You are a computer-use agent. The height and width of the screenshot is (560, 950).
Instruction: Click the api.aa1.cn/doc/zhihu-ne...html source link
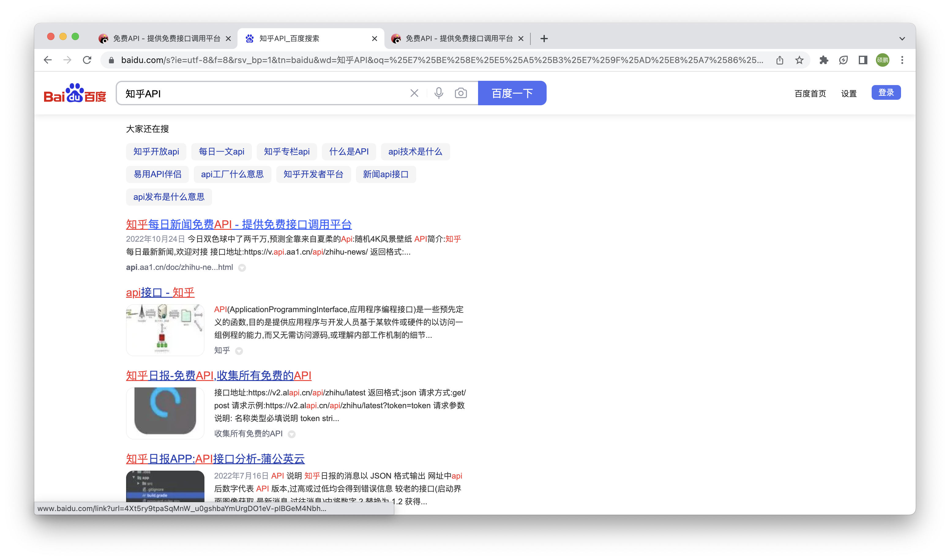click(x=179, y=267)
